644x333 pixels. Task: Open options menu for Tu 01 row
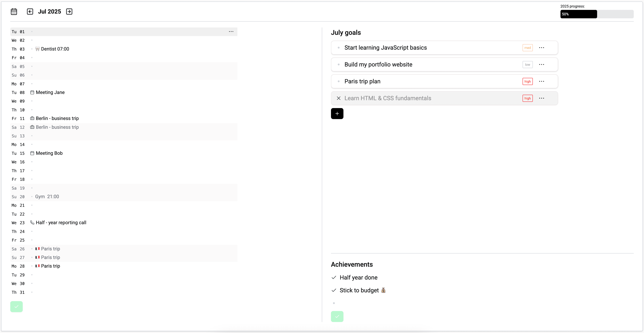231,32
